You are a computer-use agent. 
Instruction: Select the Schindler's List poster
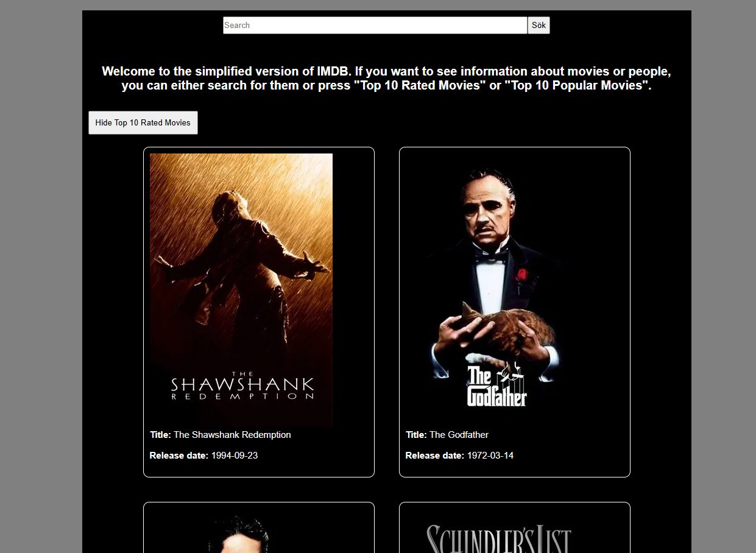(497, 536)
